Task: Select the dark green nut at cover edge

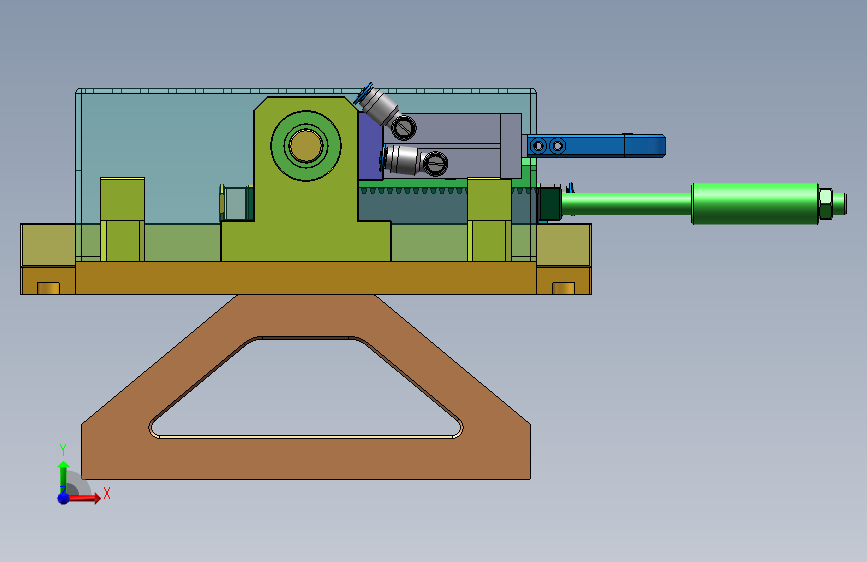Action: (x=549, y=204)
